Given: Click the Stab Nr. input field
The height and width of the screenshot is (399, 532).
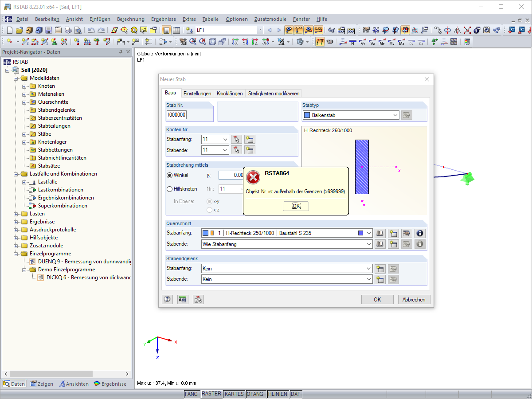Looking at the screenshot, I should 176,115.
